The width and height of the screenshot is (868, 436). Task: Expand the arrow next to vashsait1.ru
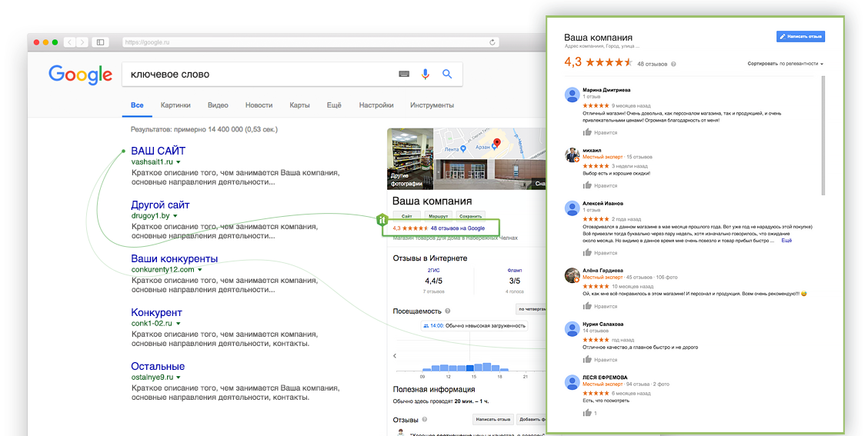point(179,162)
